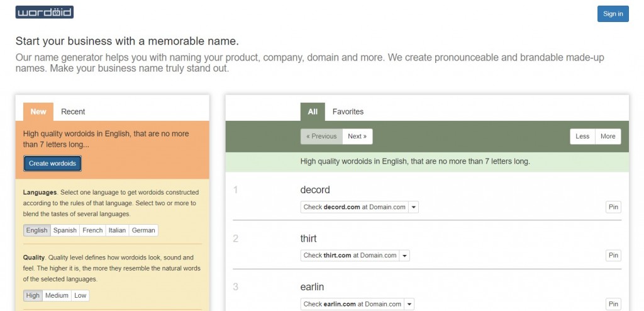The image size is (644, 311).
Task: Select Low quality level
Action: pyautogui.click(x=80, y=295)
